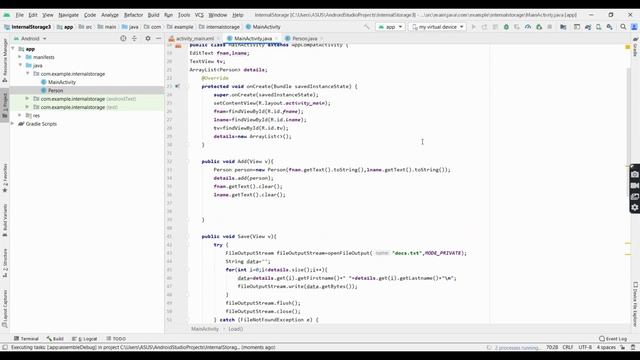Open the Terminal tool window

pos(26,339)
